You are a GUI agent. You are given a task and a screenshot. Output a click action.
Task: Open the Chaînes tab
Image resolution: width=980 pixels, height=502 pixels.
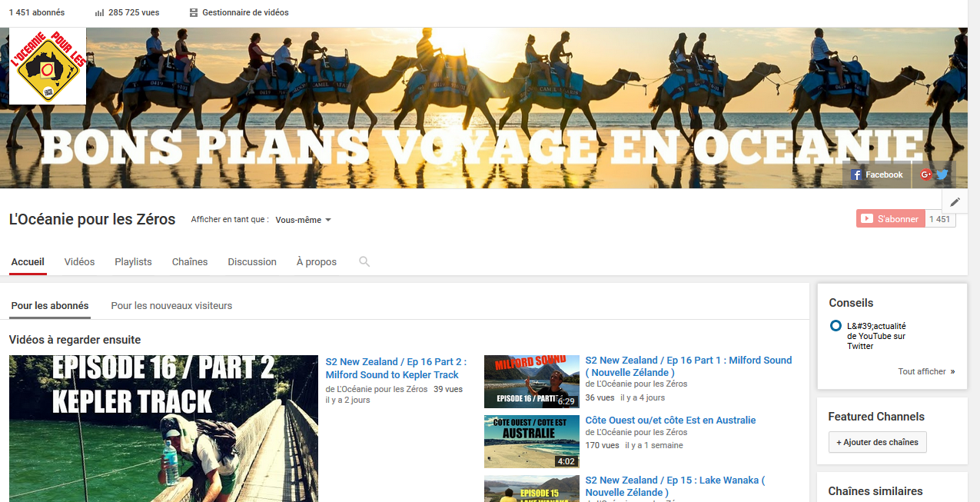[x=190, y=262]
